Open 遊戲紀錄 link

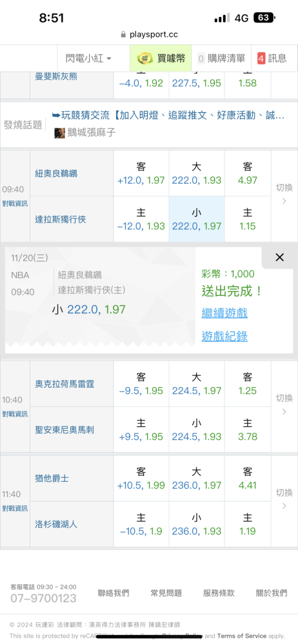click(224, 336)
